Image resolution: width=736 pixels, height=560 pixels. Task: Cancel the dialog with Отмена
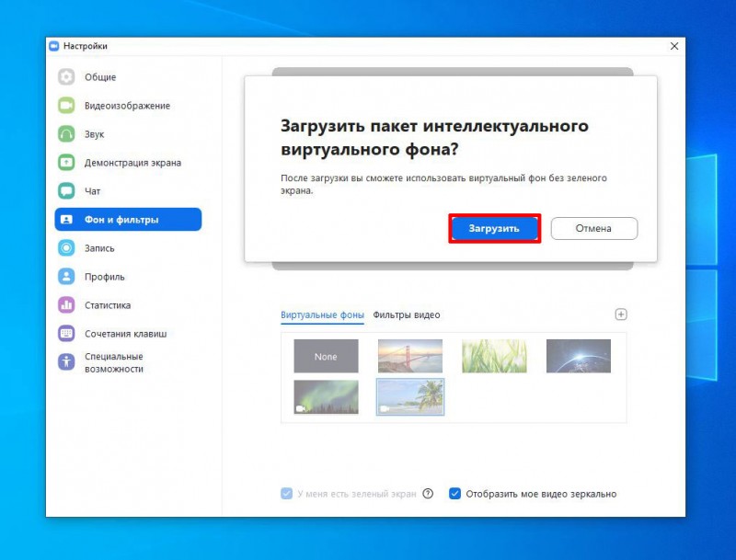tap(593, 228)
